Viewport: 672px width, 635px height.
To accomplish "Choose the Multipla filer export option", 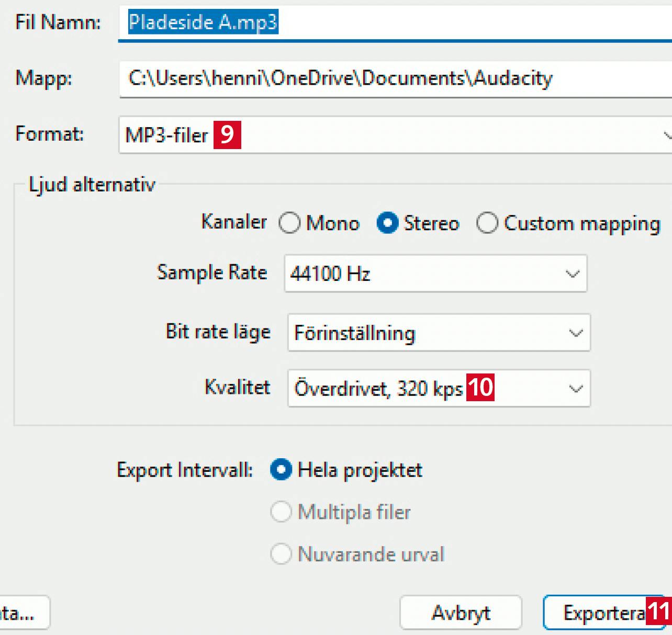I will [x=281, y=512].
